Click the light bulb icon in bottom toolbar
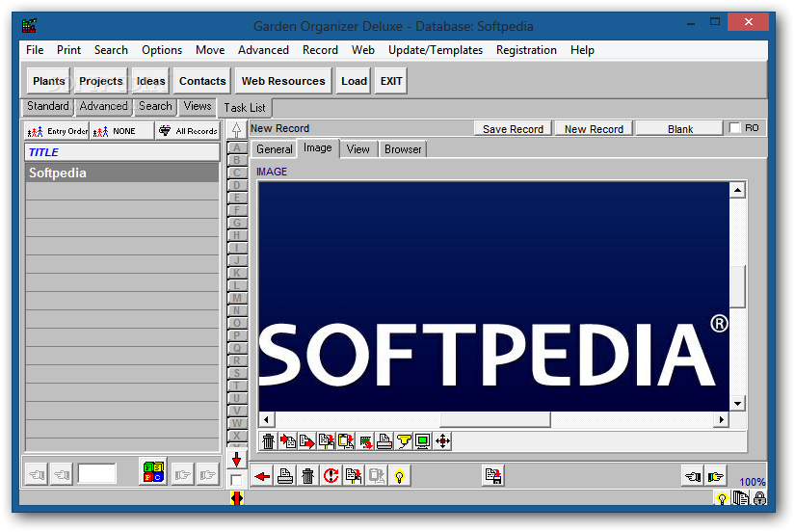This screenshot has width=795, height=532. coord(400,476)
